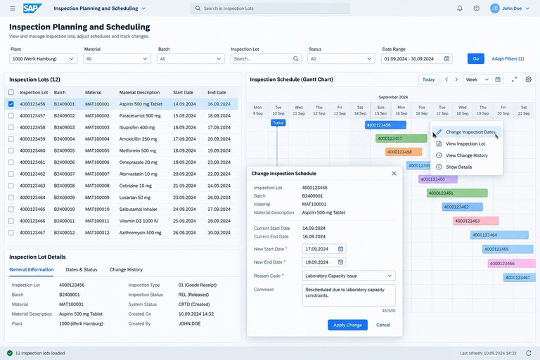The image size is (540, 360).
Task: Open the help icon in header
Action: pyautogui.click(x=476, y=8)
